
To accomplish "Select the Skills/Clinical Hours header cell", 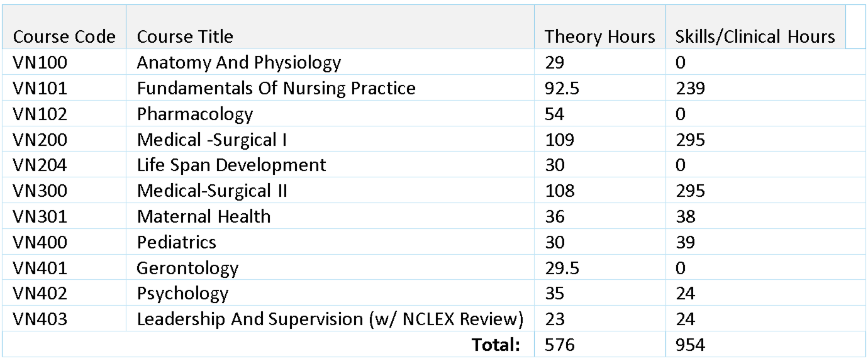I will (x=755, y=37).
